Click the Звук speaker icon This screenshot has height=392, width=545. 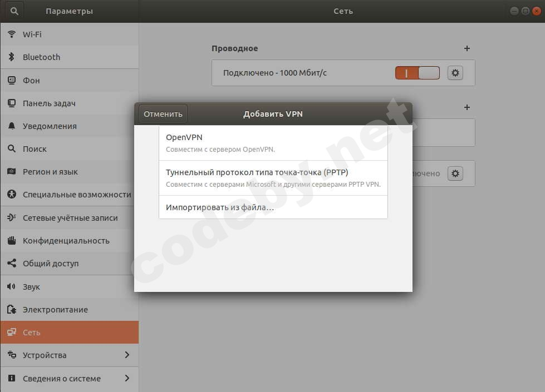point(12,286)
